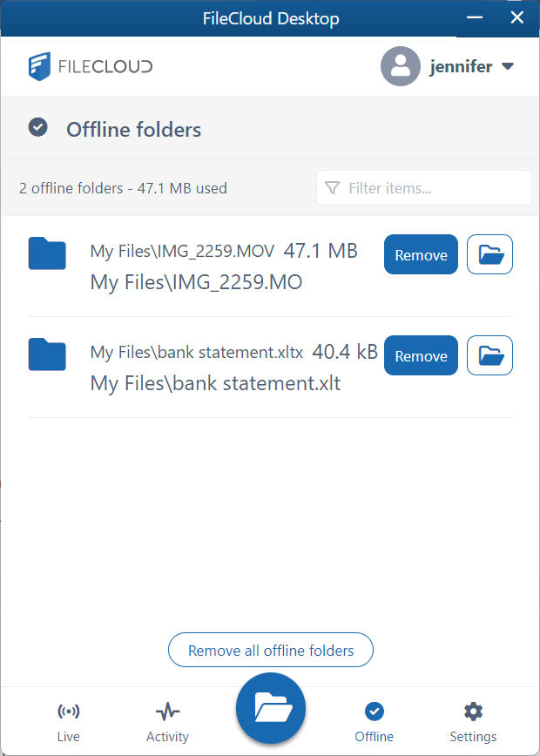Screen dimensions: 540x756
Task: Minimize the FileCloud Desktop window
Action: point(475,17)
